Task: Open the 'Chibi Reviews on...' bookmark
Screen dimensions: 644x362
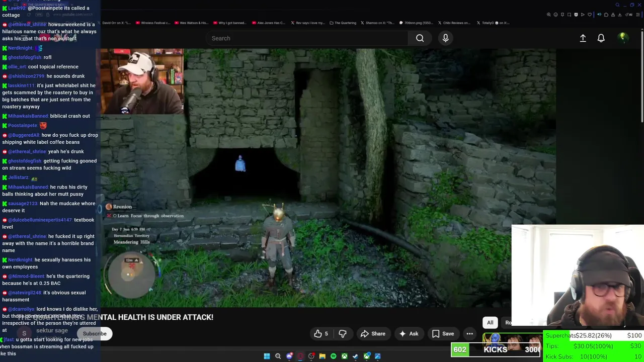Action: tap(454, 23)
